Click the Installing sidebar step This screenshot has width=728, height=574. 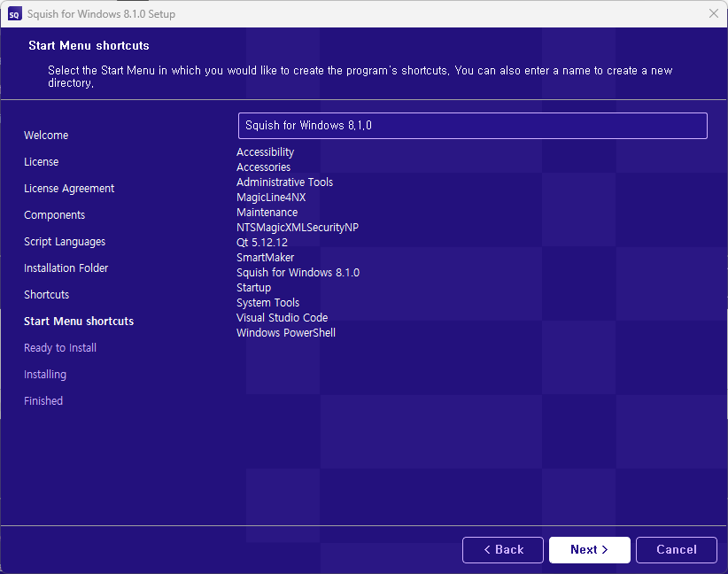[45, 375]
